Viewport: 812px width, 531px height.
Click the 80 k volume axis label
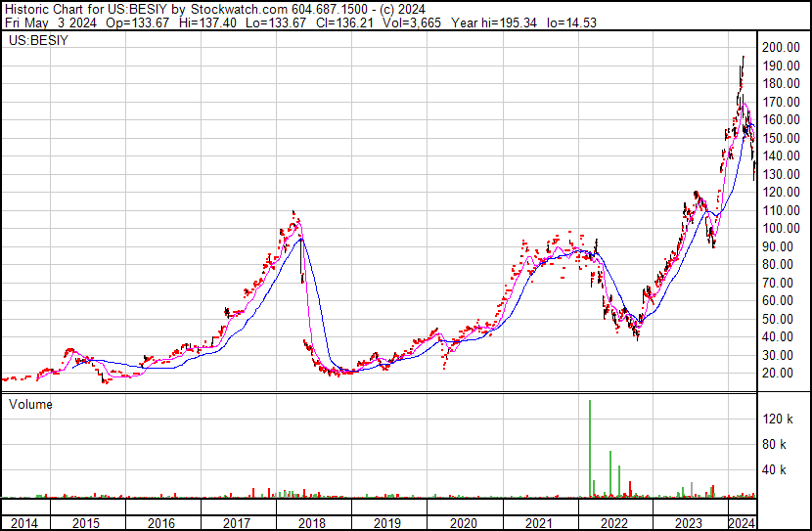[x=774, y=445]
